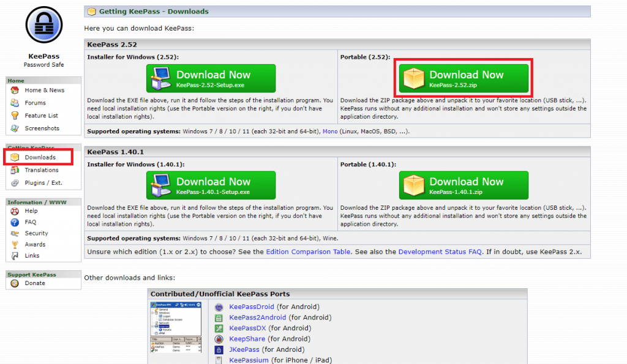Click the Donate icon in sidebar
This screenshot has height=364, width=627.
click(x=15, y=283)
